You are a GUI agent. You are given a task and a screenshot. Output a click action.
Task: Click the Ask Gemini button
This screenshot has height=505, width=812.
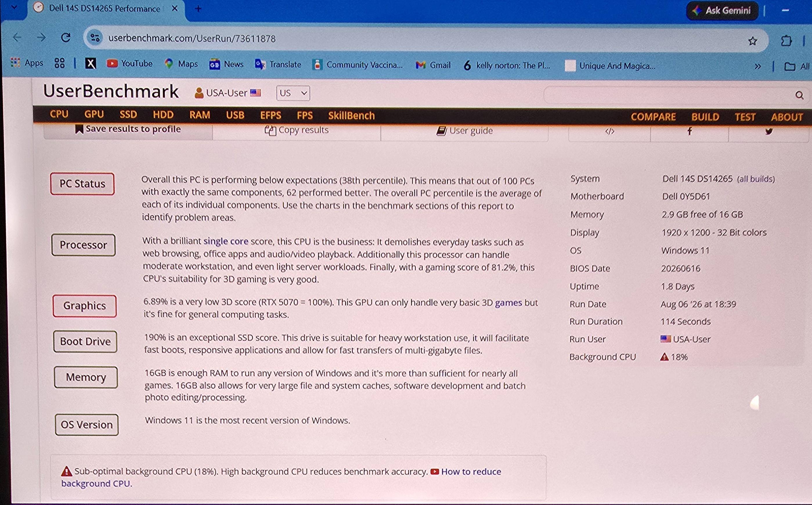[722, 11]
